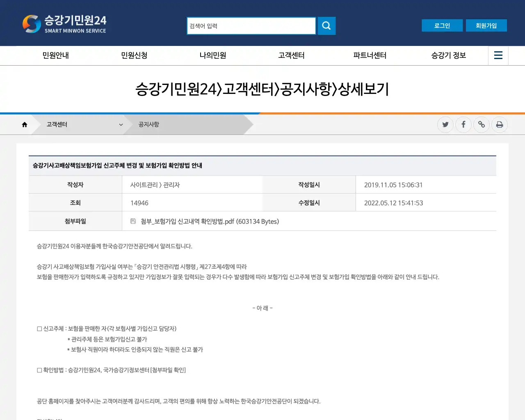
Task: Click the note '관리주체 등은 보험가입신고 불가'
Action: point(107,340)
